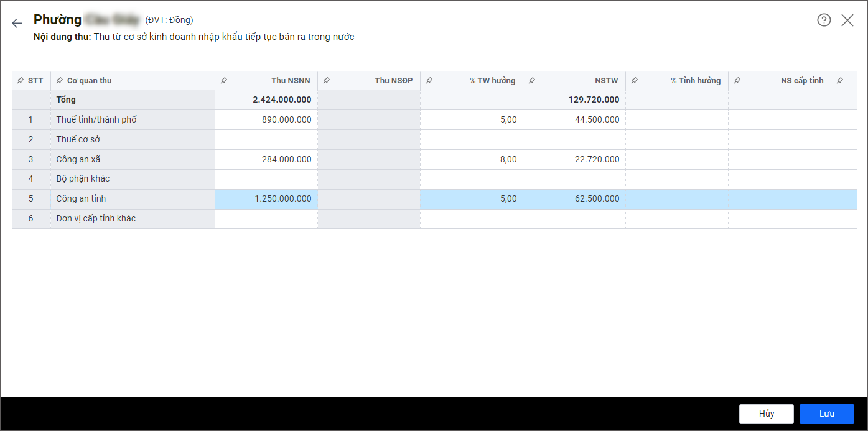Edit % TW hưởng for Công an xã
Image resolution: width=868 pixels, height=431 pixels.
(471, 159)
